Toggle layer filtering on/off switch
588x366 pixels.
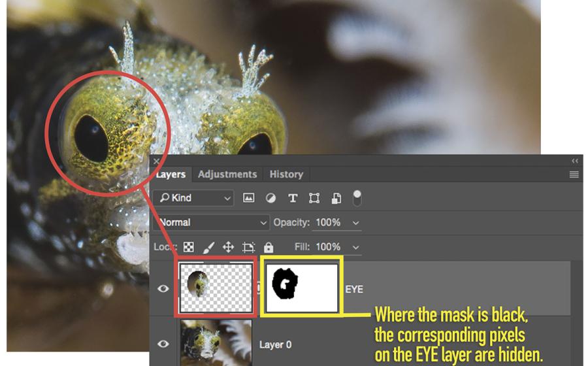[357, 197]
